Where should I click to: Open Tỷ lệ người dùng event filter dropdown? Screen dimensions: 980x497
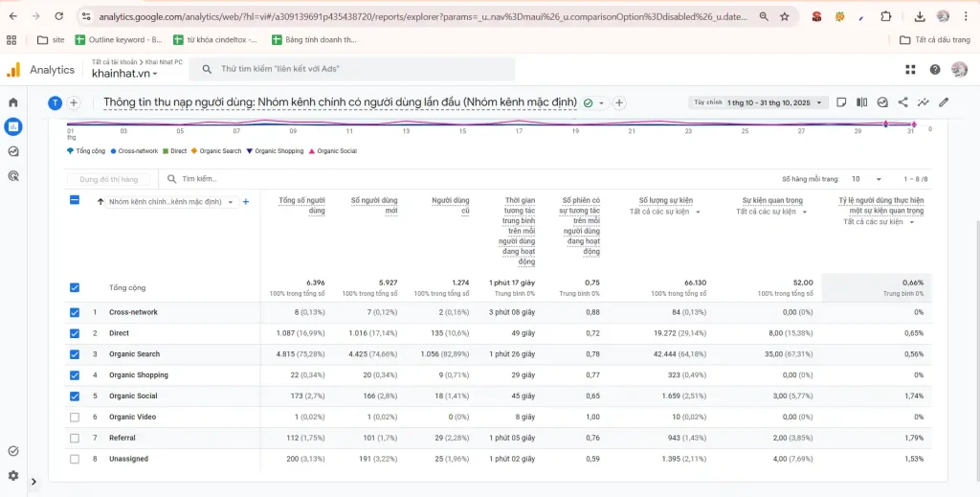tap(879, 222)
